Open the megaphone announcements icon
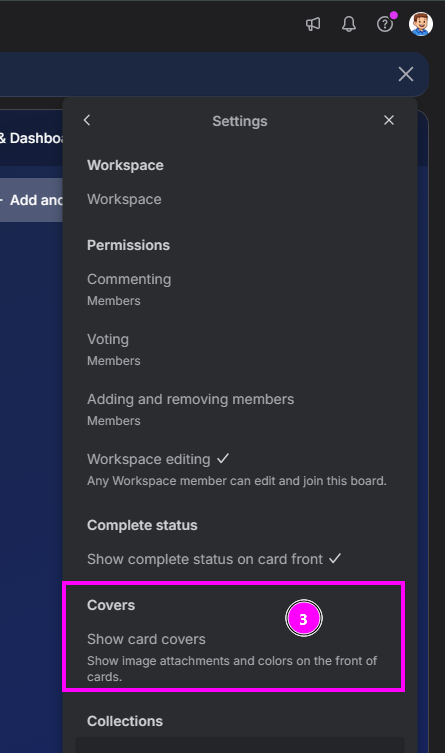The image size is (445, 753). 313,24
